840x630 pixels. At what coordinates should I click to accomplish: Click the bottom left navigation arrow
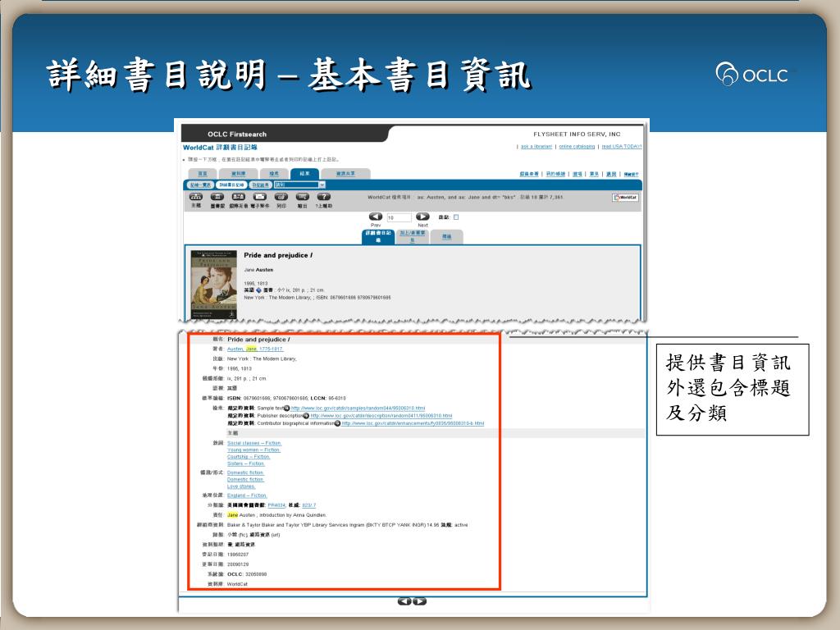(x=404, y=601)
